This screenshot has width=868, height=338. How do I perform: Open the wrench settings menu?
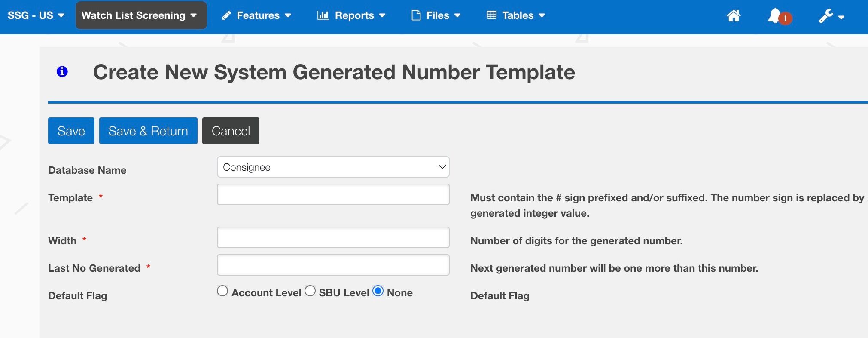tap(831, 16)
